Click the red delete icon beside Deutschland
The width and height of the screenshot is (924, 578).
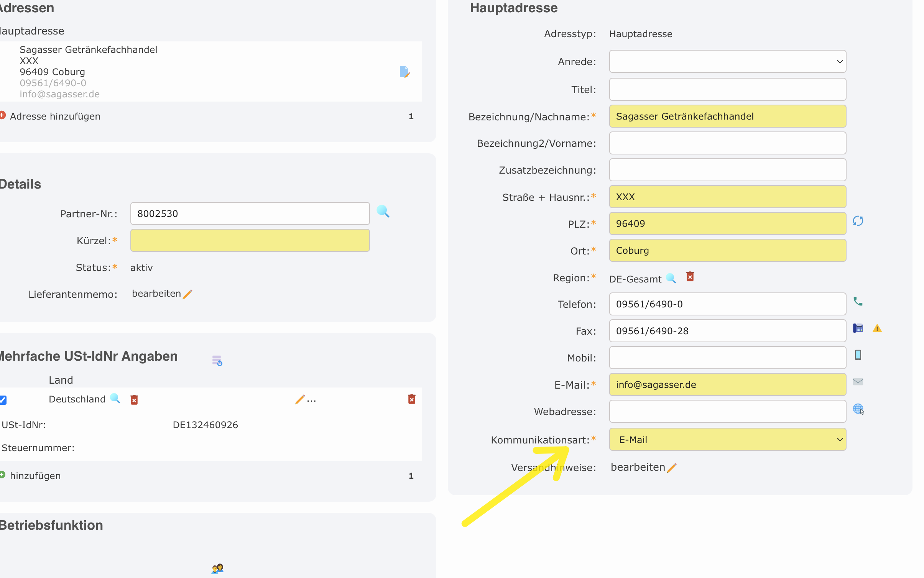pos(134,399)
